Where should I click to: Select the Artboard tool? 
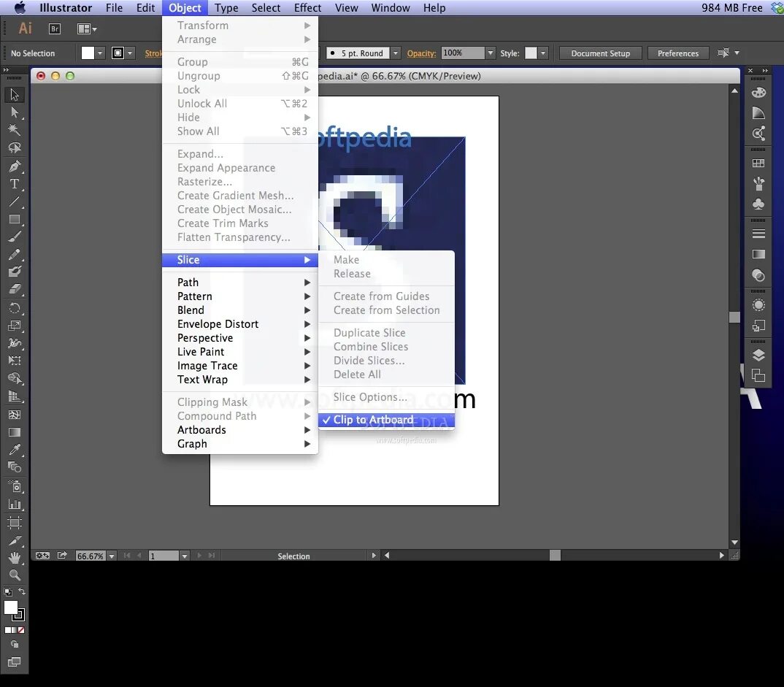[x=15, y=523]
